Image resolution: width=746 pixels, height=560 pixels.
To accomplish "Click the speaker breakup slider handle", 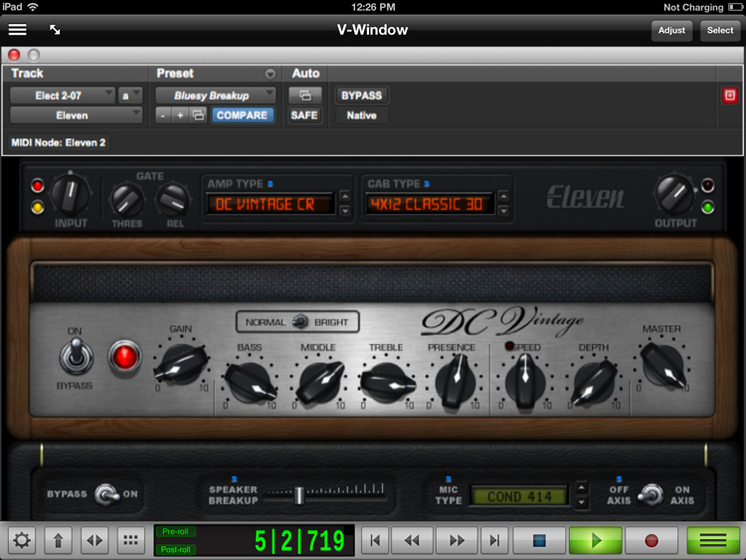I will (299, 495).
